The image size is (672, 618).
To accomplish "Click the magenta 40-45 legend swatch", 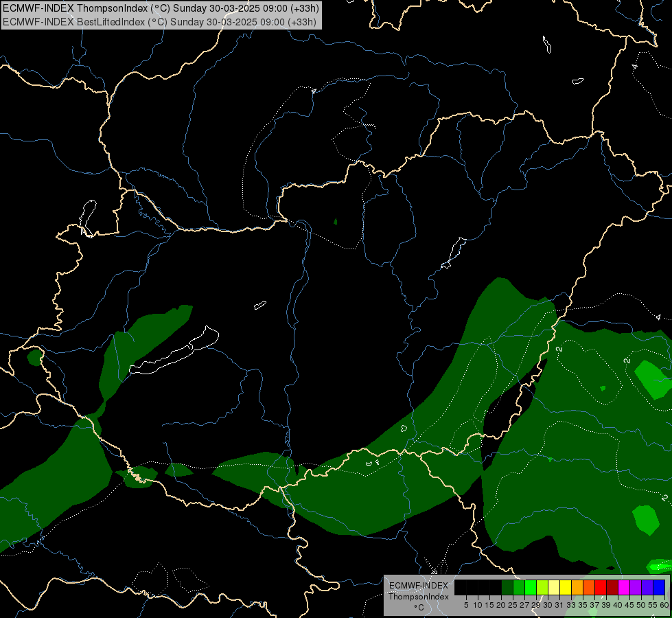I will (x=624, y=587).
